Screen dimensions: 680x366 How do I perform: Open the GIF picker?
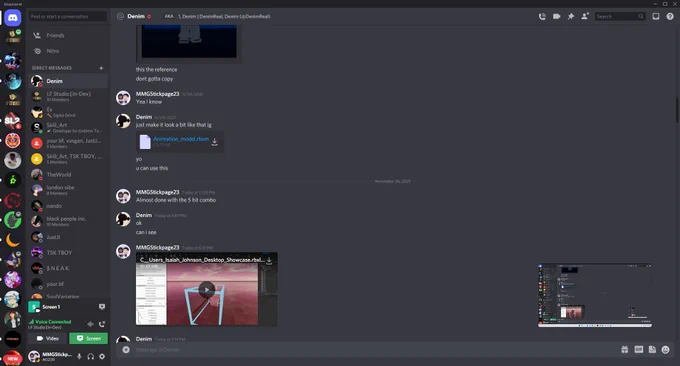[x=638, y=350]
